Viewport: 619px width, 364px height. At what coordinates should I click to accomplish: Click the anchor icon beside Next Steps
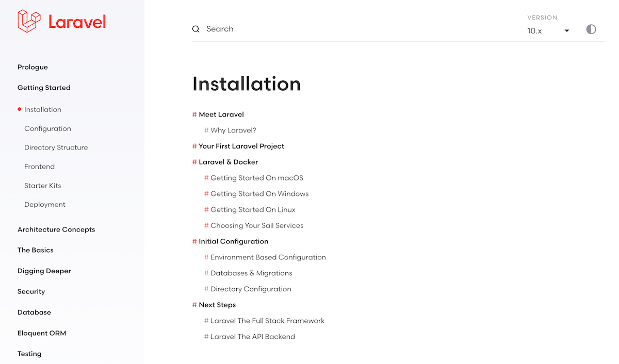click(x=194, y=304)
